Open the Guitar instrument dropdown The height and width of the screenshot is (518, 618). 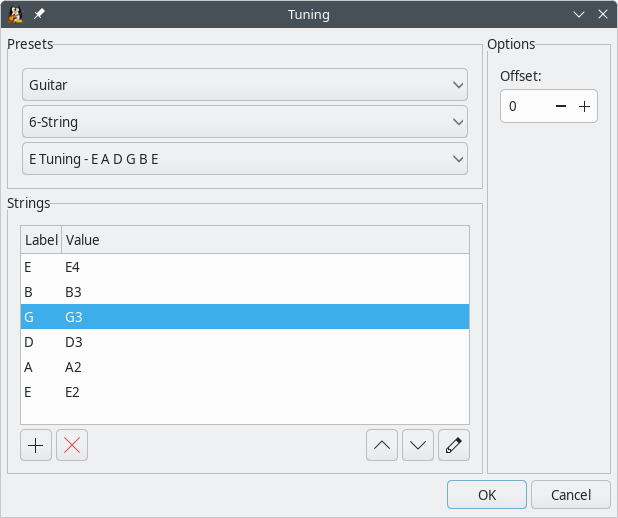[245, 85]
